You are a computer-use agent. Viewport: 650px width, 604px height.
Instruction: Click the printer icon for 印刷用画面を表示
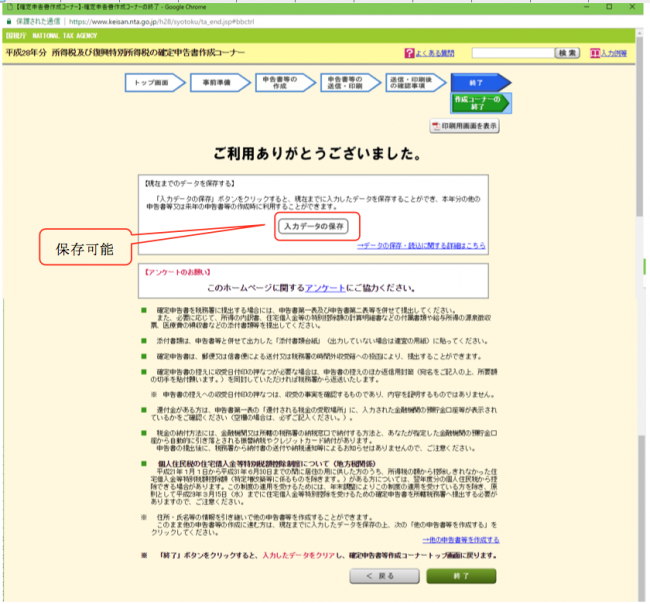pyautogui.click(x=436, y=127)
